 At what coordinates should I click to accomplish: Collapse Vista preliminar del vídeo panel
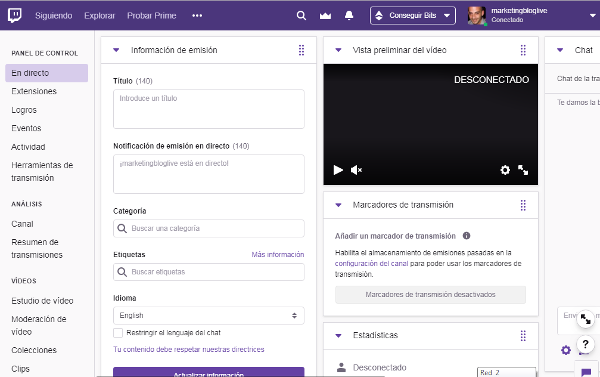[338, 50]
